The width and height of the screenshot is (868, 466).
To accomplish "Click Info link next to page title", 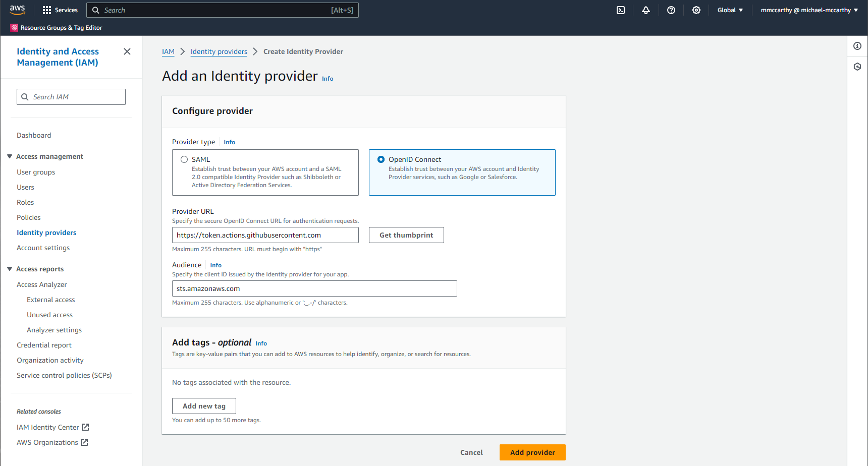I will click(328, 79).
